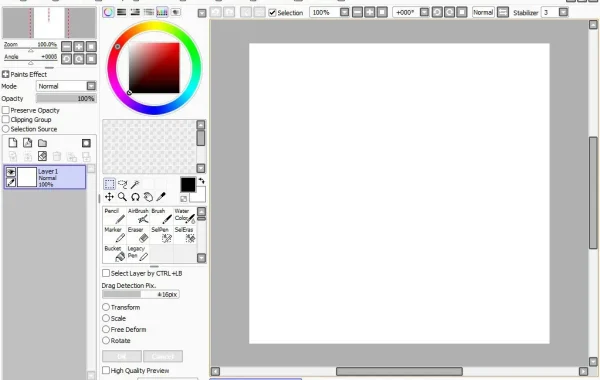This screenshot has width=600, height=380.
Task: Choose the Bucket fill tool
Action: [114, 253]
